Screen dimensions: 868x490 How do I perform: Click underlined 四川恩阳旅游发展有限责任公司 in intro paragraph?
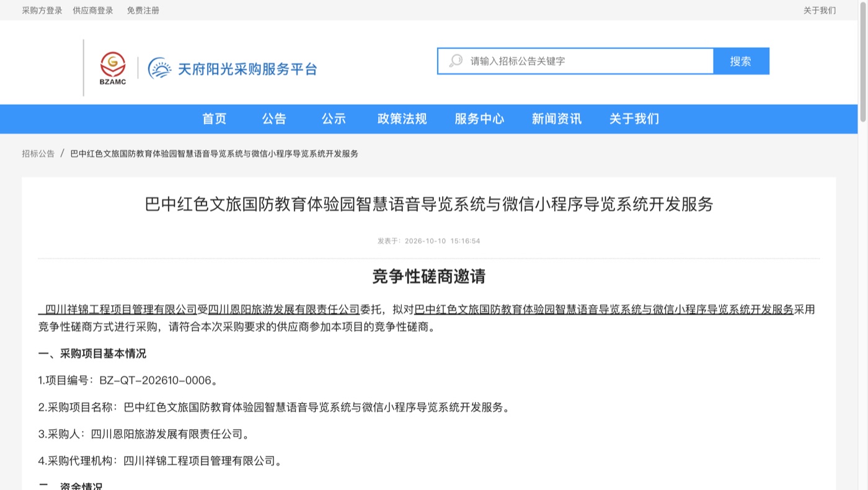point(284,309)
